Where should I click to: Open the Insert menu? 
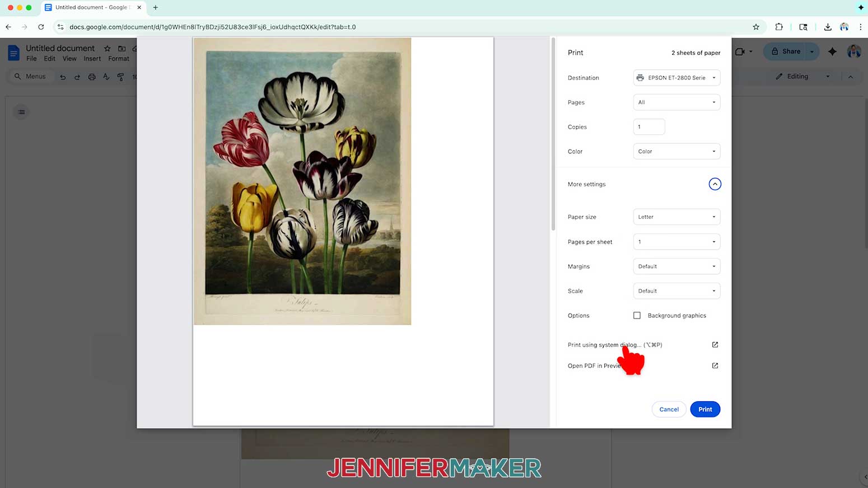click(92, 59)
